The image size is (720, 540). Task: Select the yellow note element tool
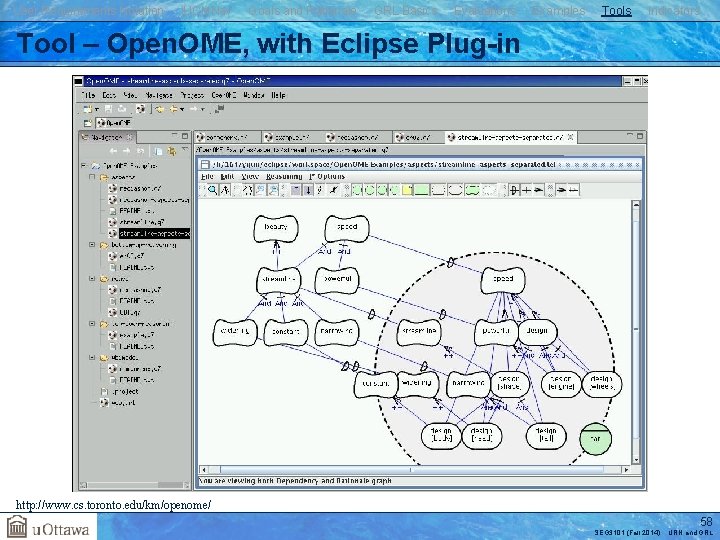click(x=407, y=190)
